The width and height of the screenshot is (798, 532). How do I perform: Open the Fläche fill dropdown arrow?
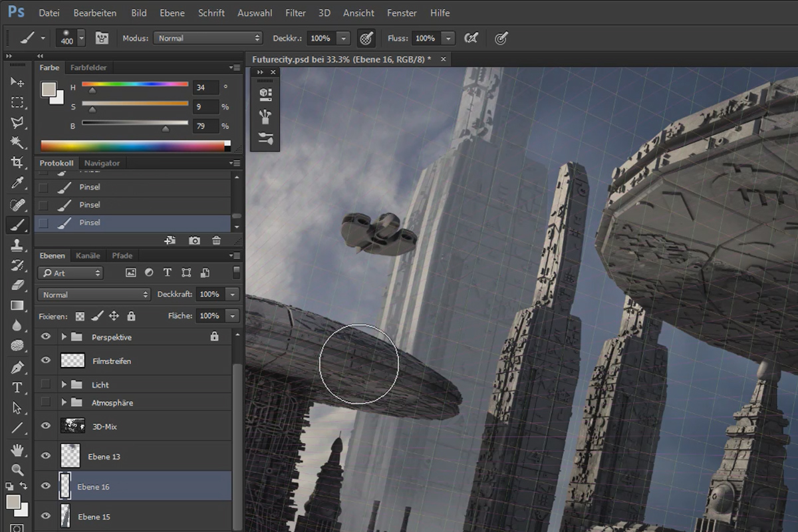pyautogui.click(x=232, y=316)
